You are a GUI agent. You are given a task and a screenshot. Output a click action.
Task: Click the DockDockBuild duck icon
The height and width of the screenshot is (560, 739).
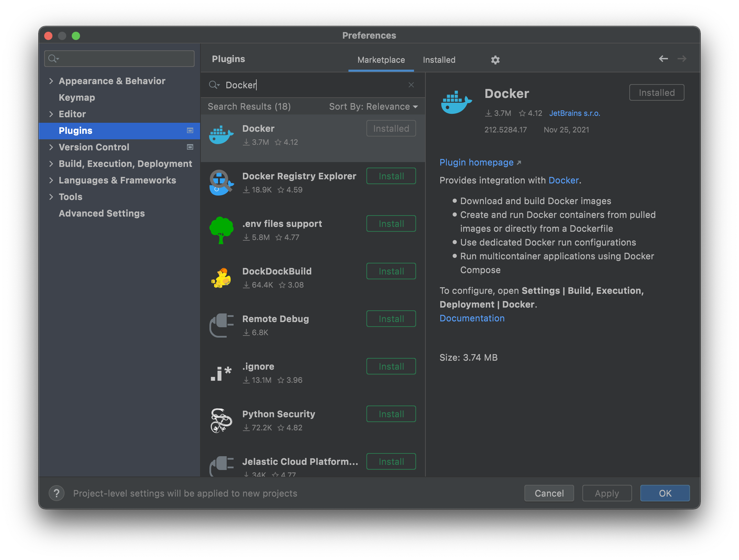click(x=221, y=278)
